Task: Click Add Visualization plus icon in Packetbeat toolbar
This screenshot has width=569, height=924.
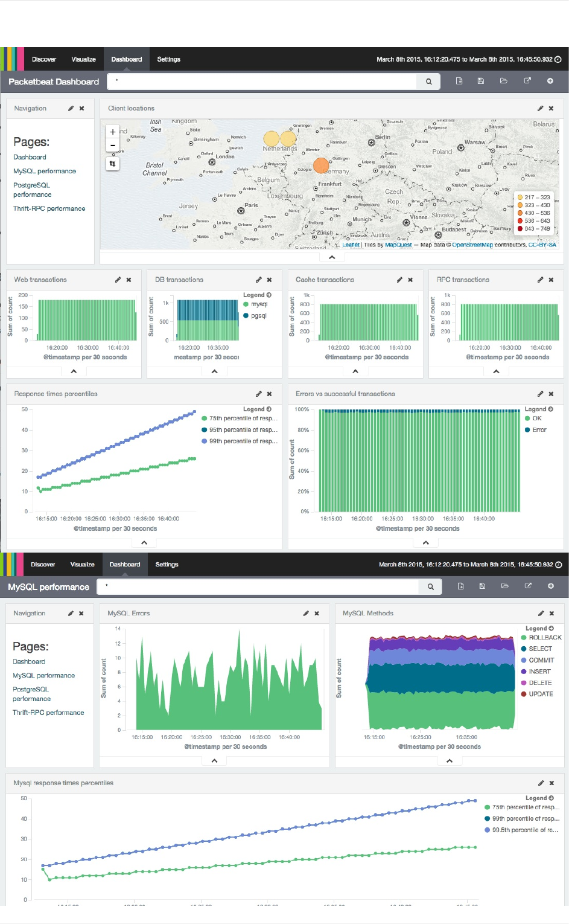Action: (550, 81)
